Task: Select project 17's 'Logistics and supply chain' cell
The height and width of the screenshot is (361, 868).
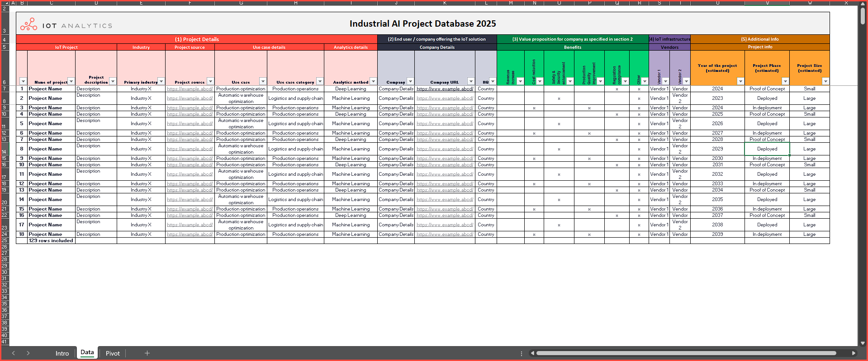Action: coord(295,225)
